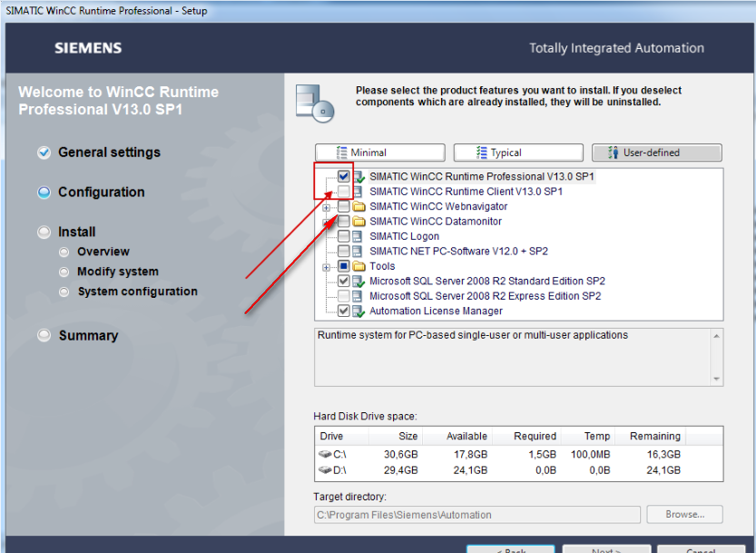The height and width of the screenshot is (553, 756).
Task: Click the System configuration label
Action: [138, 291]
